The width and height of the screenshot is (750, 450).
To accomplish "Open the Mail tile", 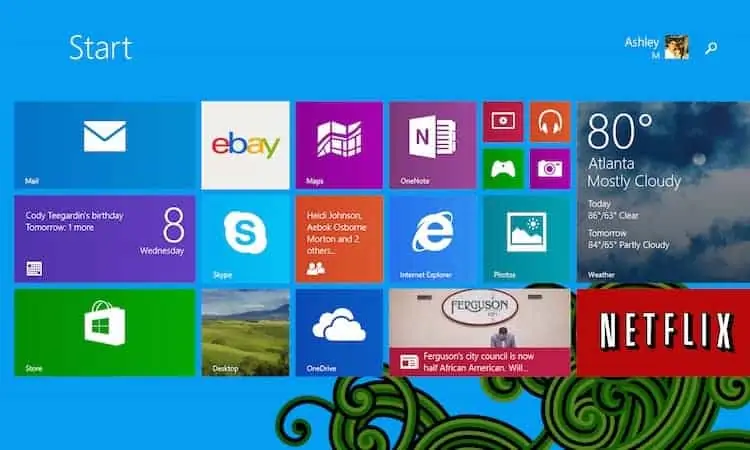I will click(x=105, y=145).
